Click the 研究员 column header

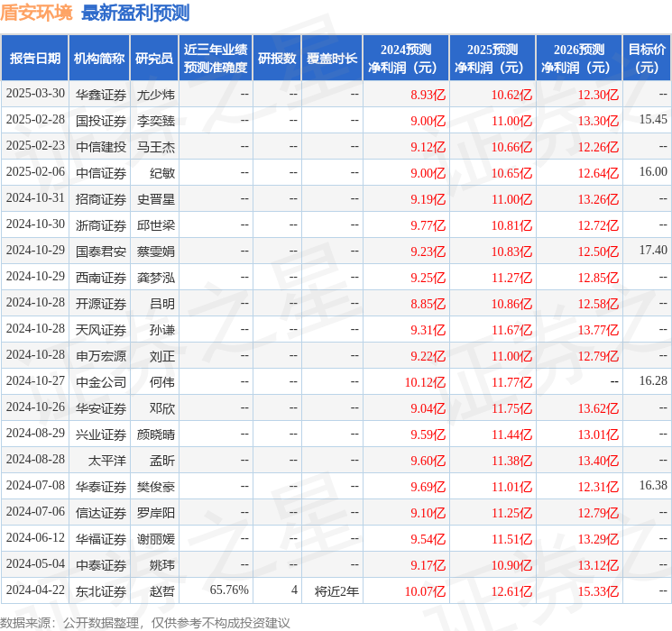tap(154, 58)
